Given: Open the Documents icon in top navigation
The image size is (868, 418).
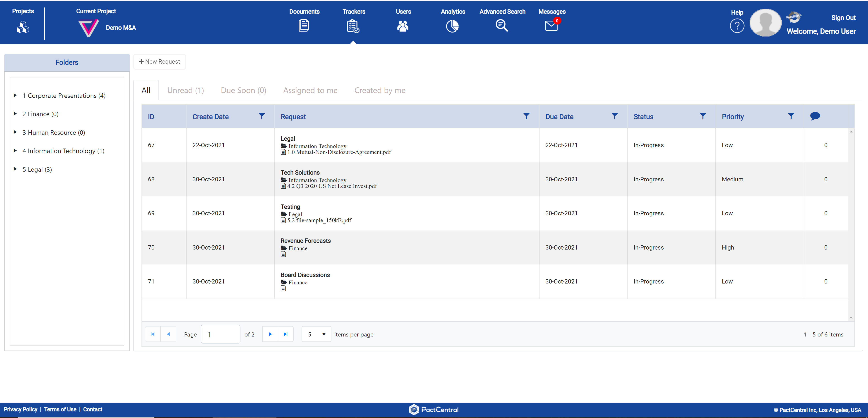Looking at the screenshot, I should point(304,26).
